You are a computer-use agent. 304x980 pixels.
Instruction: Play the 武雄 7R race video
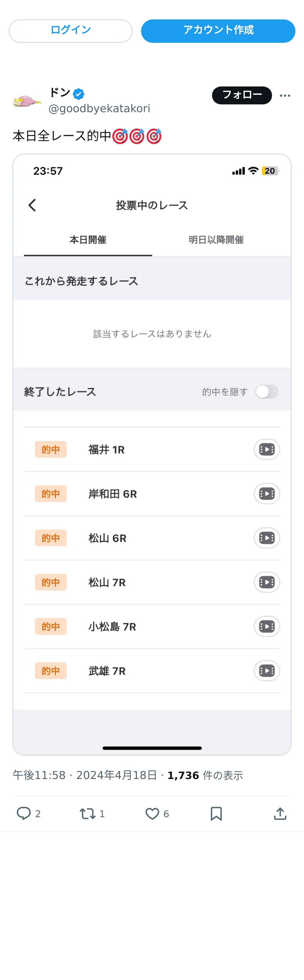click(x=267, y=670)
